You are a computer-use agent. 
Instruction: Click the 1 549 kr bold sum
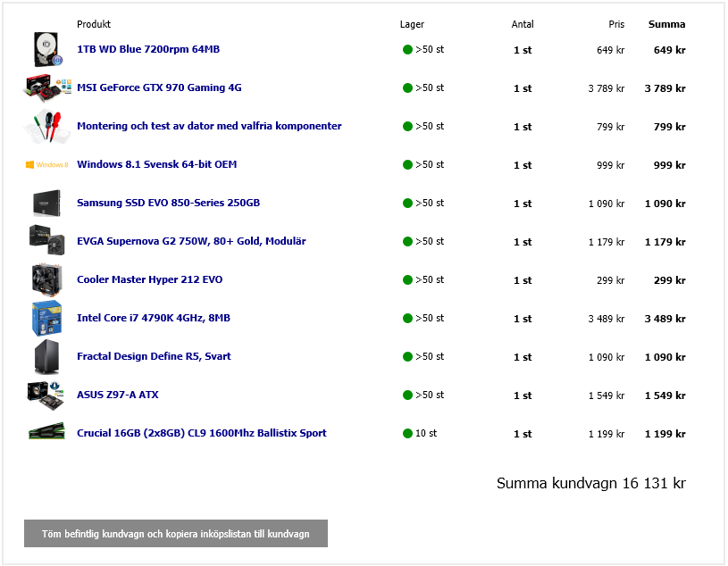(x=665, y=395)
